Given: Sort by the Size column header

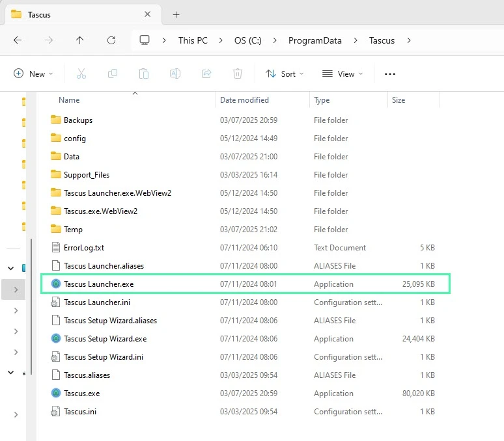Looking at the screenshot, I should [x=399, y=100].
